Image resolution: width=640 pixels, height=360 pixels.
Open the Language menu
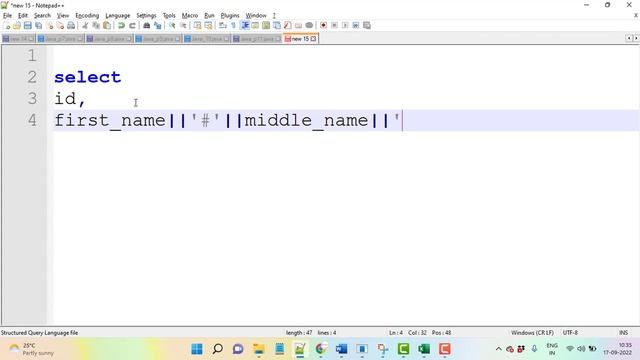[x=118, y=16]
